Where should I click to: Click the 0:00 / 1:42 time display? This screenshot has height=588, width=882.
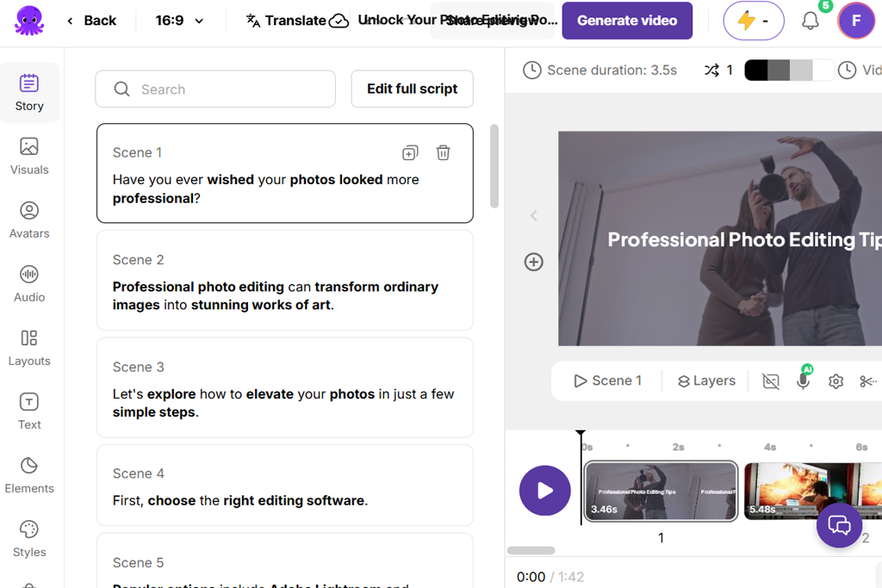(x=550, y=577)
